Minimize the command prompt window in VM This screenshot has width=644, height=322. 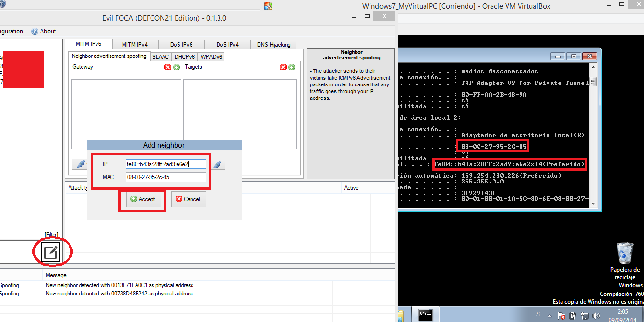[x=559, y=56]
